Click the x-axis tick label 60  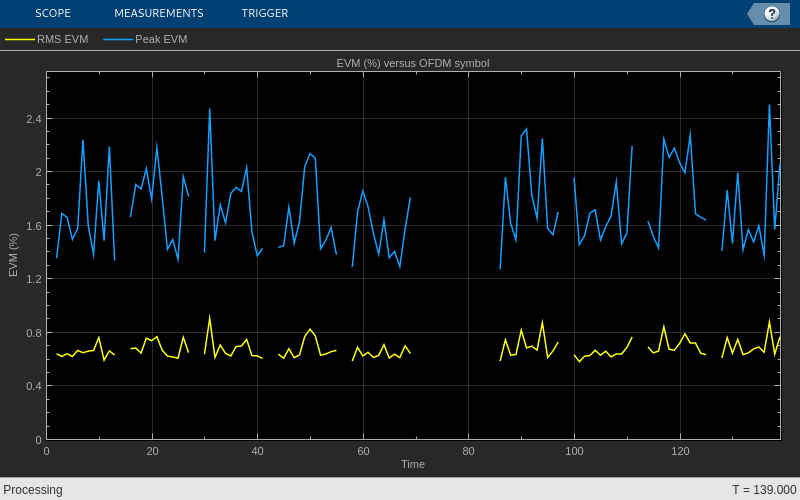(363, 451)
